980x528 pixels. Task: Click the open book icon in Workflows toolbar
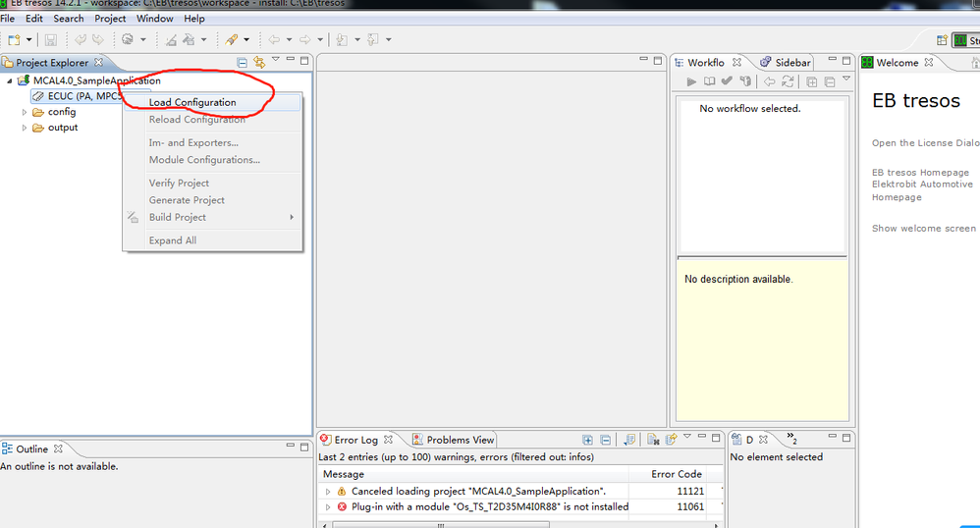pos(709,81)
